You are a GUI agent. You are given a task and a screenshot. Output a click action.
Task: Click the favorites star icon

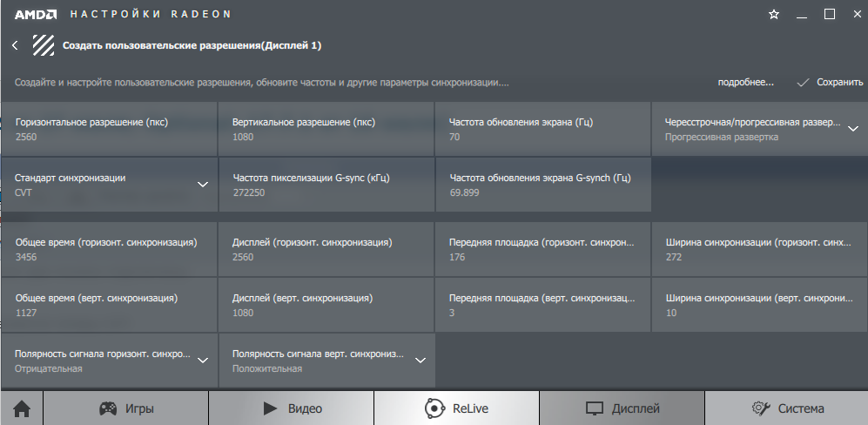(x=774, y=15)
